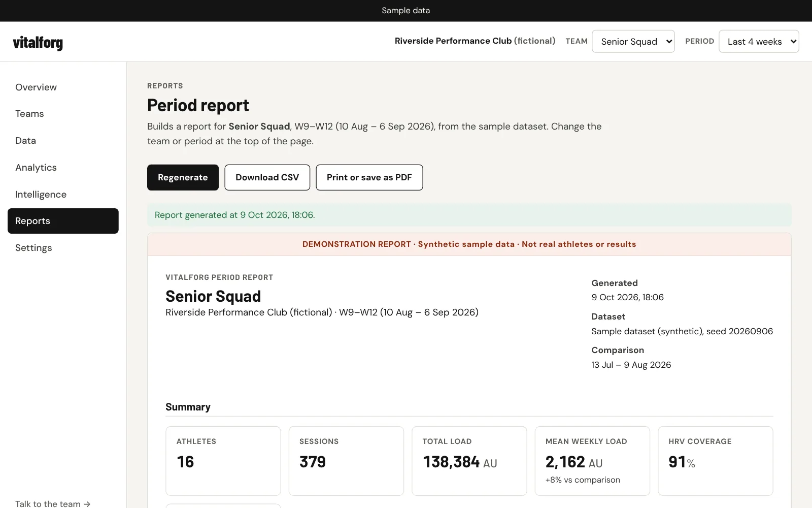
Task: Open the Period dropdown showing Last 4 weeks
Action: 759,41
